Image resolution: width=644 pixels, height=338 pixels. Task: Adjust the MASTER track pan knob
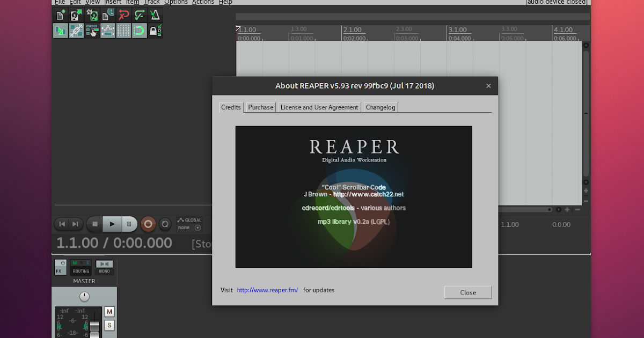pos(84,296)
